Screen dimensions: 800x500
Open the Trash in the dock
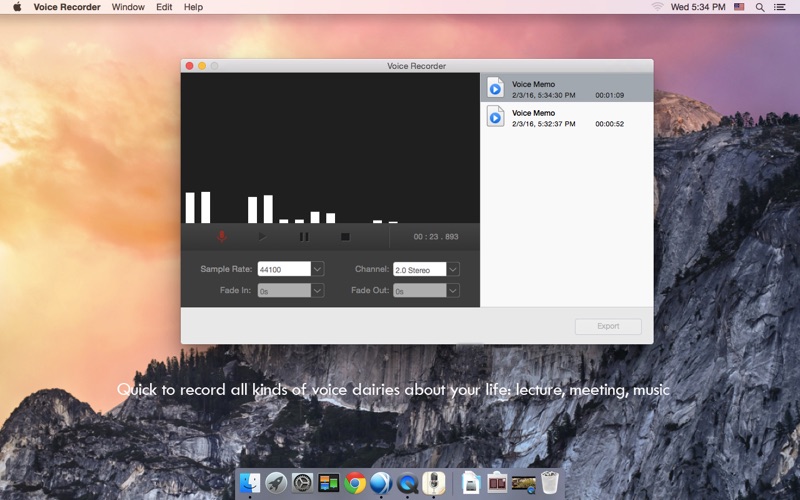550,483
